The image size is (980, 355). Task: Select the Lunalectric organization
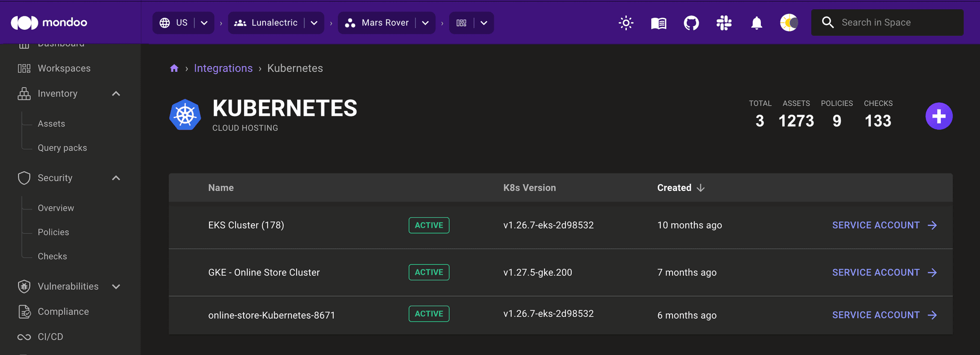click(266, 22)
